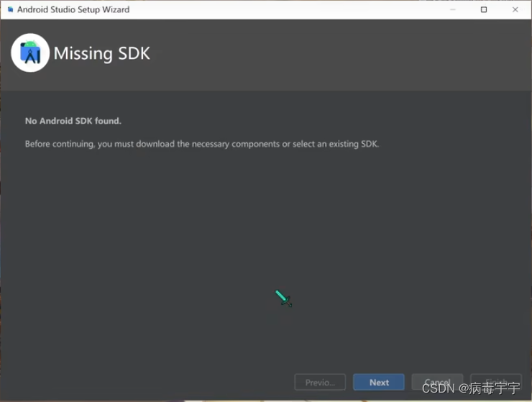The height and width of the screenshot is (402, 532).
Task: Click the CSDN watermark text
Action: click(x=471, y=388)
